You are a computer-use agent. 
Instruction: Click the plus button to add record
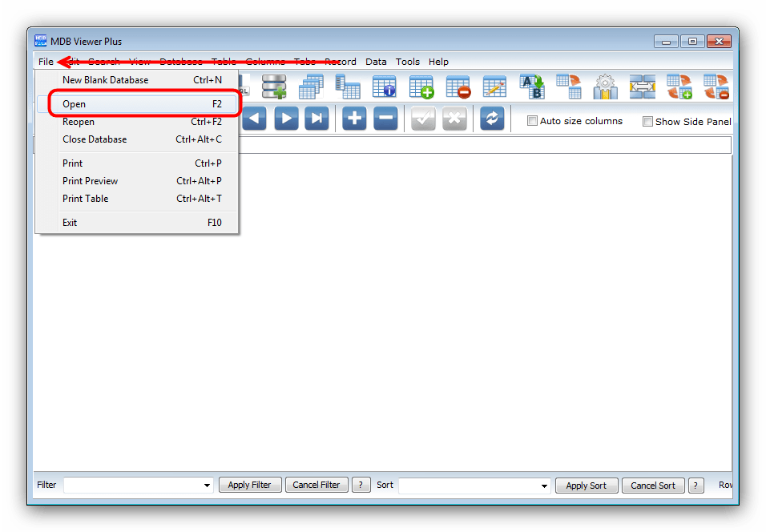coord(354,119)
